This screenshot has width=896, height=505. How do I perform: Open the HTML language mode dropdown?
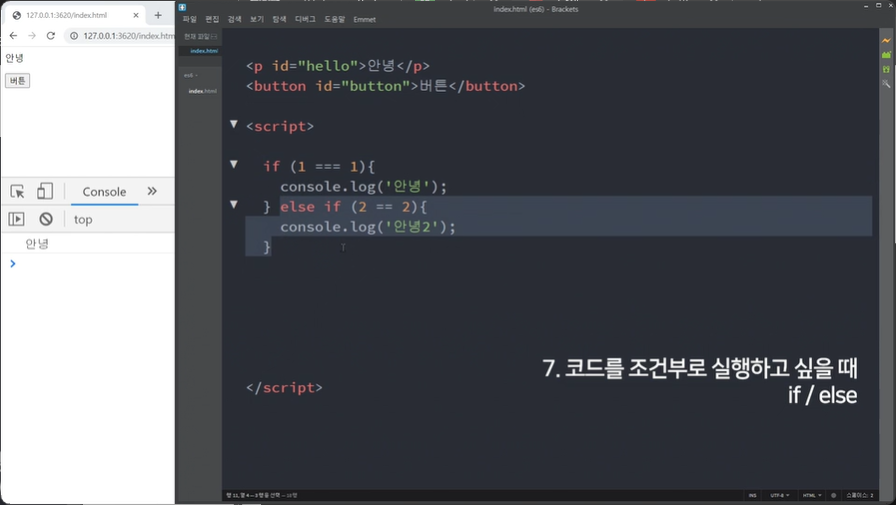coord(811,495)
